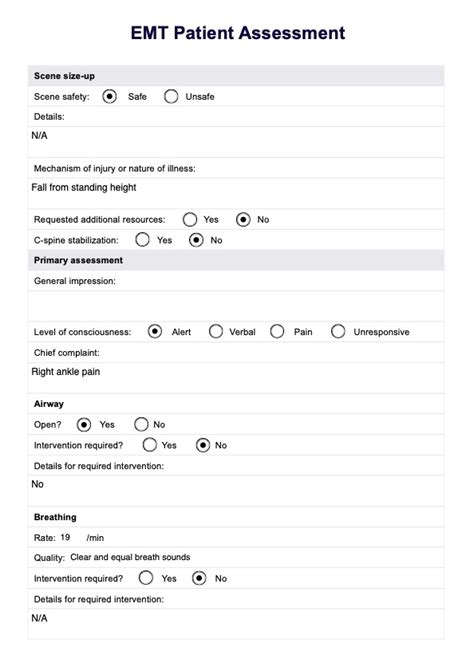The height and width of the screenshot is (671, 474).
Task: Click the breathing Rate field showing 19
Action: (71, 537)
